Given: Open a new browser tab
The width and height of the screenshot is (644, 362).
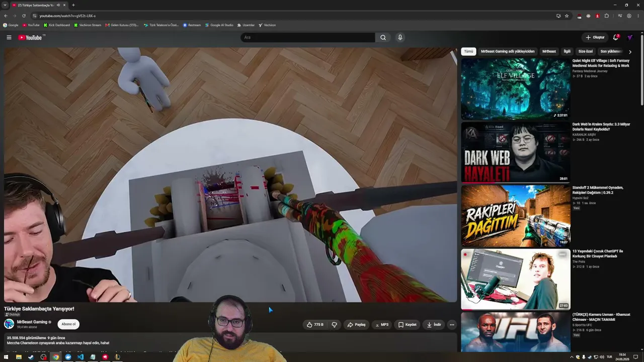Looking at the screenshot, I should [73, 5].
